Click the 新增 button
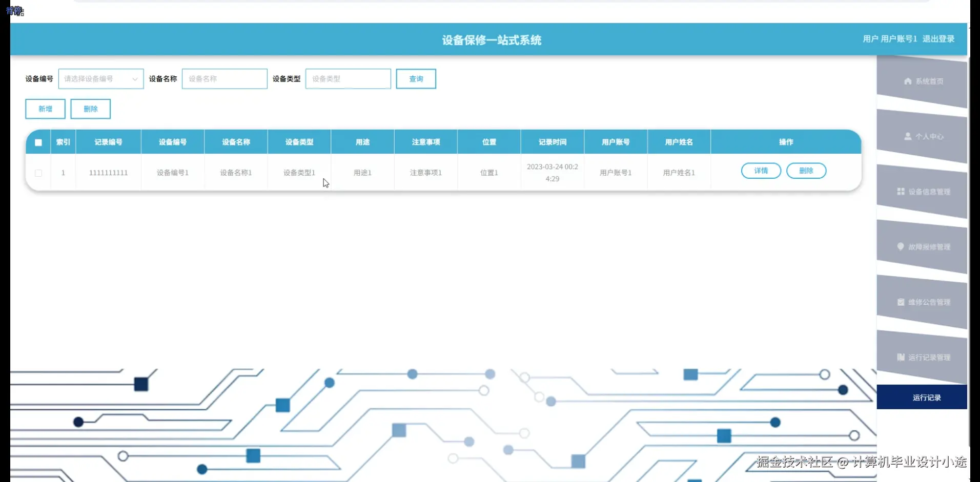The image size is (980, 482). click(45, 109)
